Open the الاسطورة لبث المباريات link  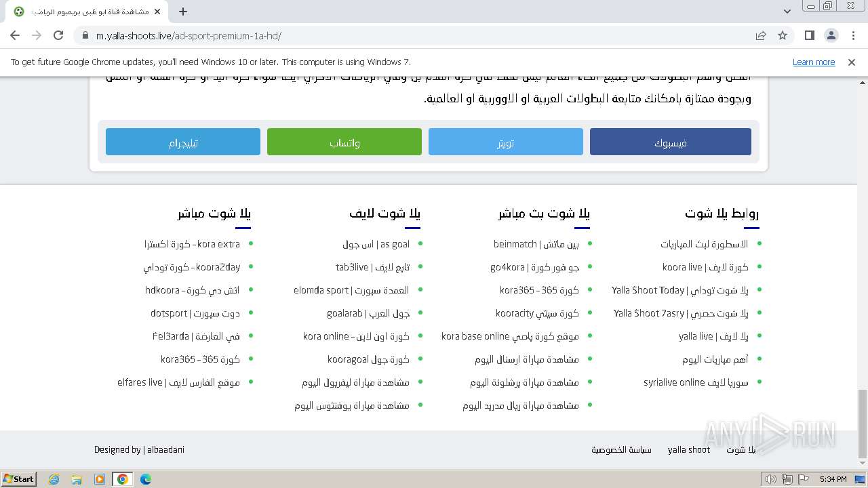pos(705,244)
